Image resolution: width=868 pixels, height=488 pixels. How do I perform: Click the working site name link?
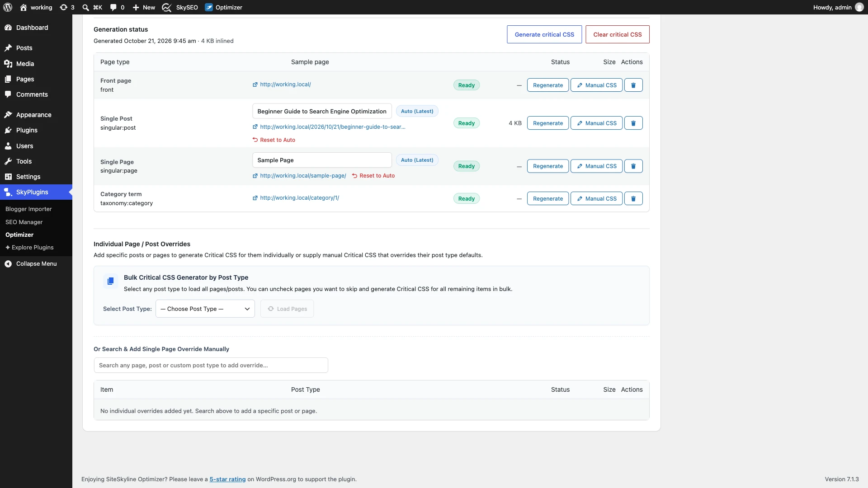36,7
